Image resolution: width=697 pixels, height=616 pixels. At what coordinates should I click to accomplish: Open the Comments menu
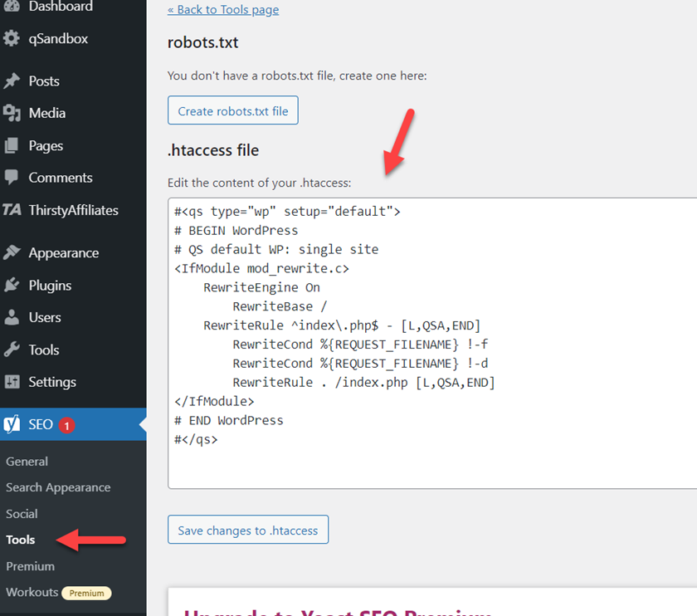[73, 178]
